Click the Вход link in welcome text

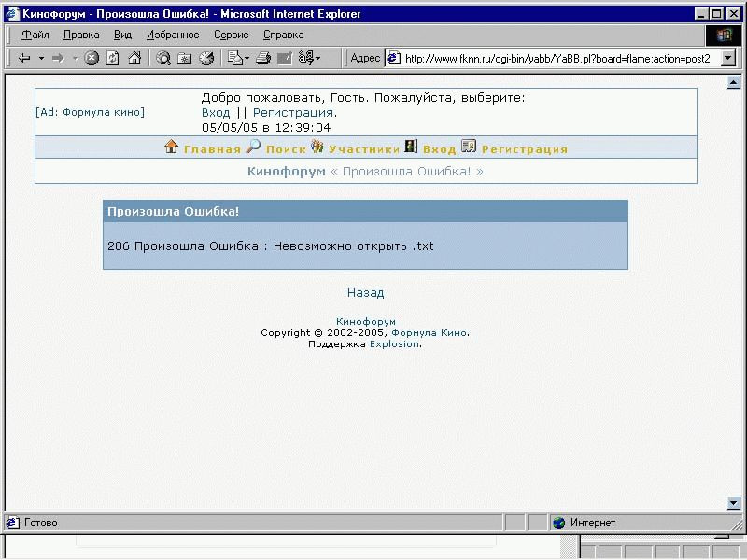(216, 113)
